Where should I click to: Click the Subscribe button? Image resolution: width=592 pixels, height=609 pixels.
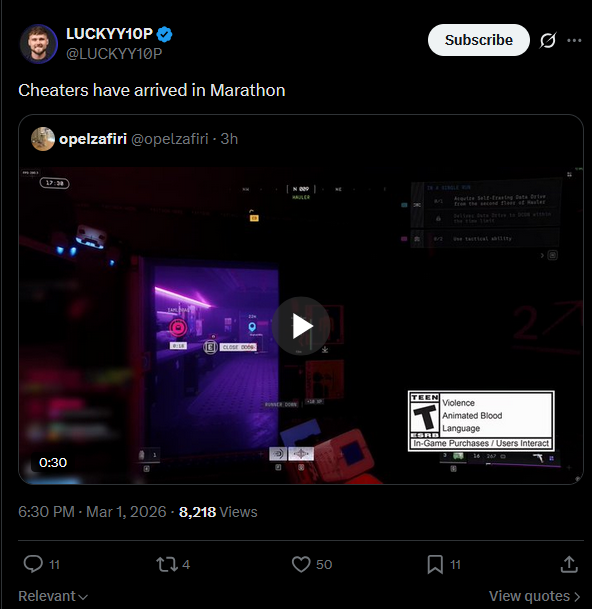(x=479, y=40)
